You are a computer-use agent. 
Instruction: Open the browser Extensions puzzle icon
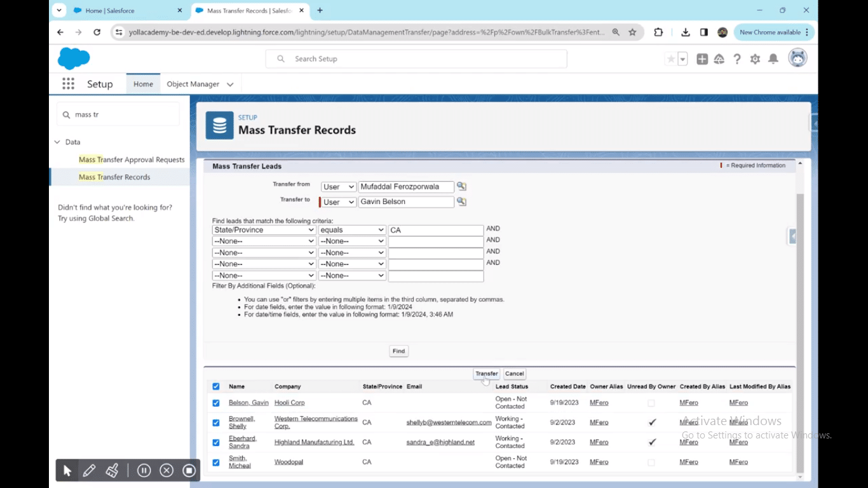658,32
